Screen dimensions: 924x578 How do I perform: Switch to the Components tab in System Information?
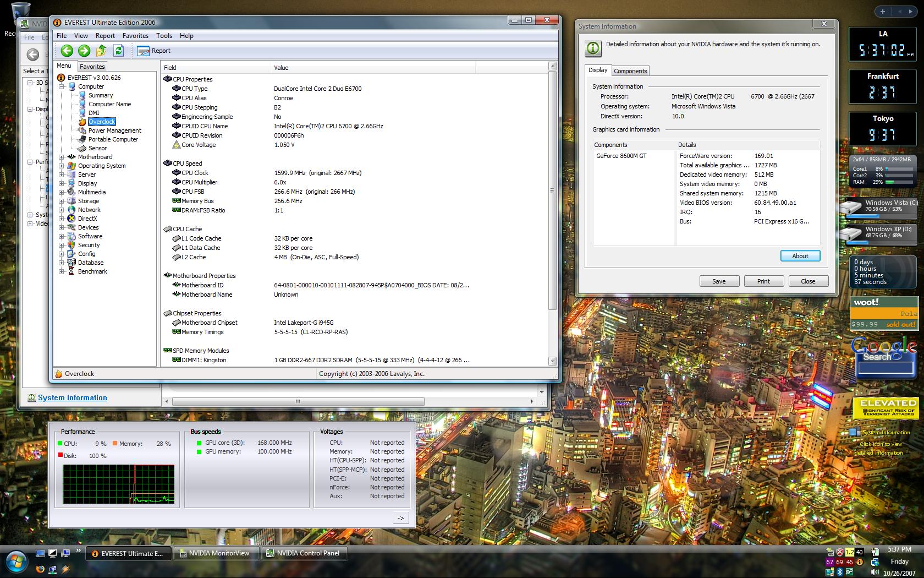click(x=630, y=71)
